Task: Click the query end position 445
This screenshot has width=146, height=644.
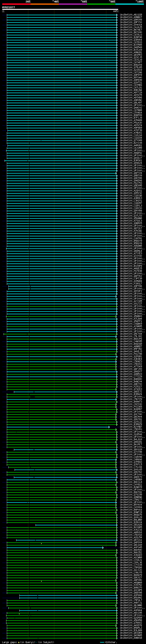Action: click(115, 11)
